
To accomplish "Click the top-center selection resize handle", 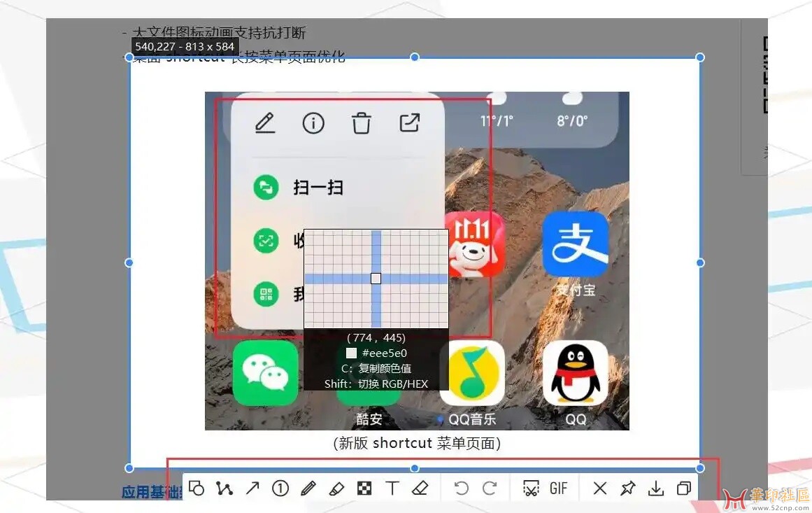I will 414,57.
